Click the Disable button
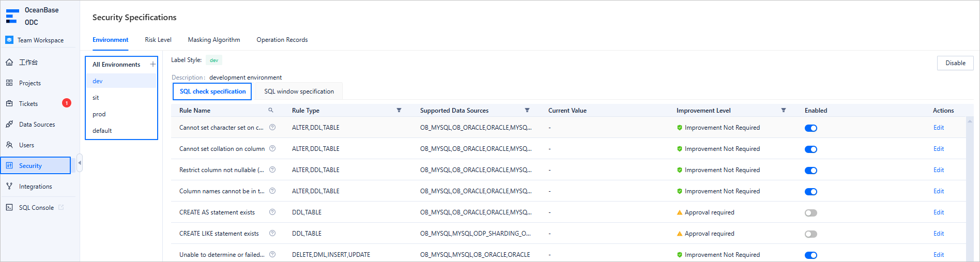This screenshot has width=980, height=262. [x=955, y=63]
